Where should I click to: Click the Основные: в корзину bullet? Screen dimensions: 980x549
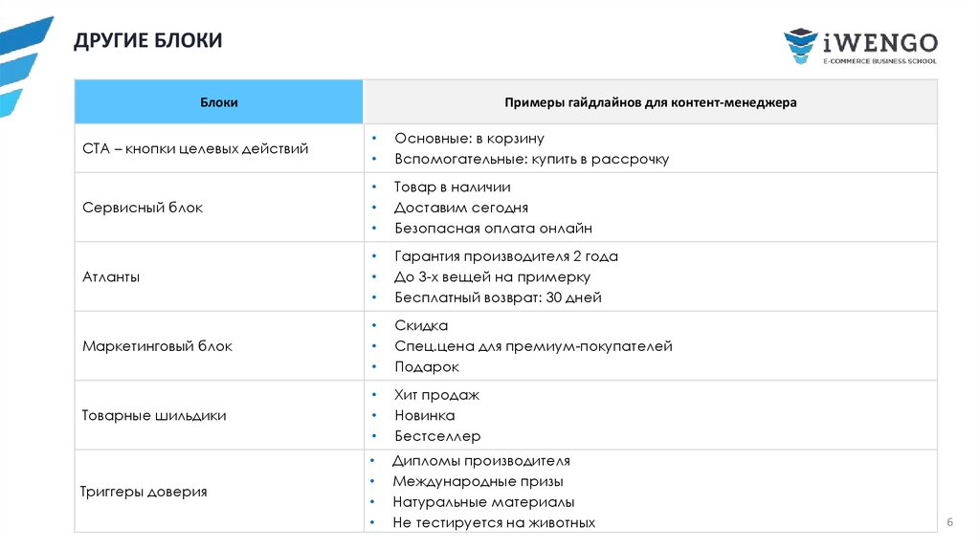click(x=469, y=139)
